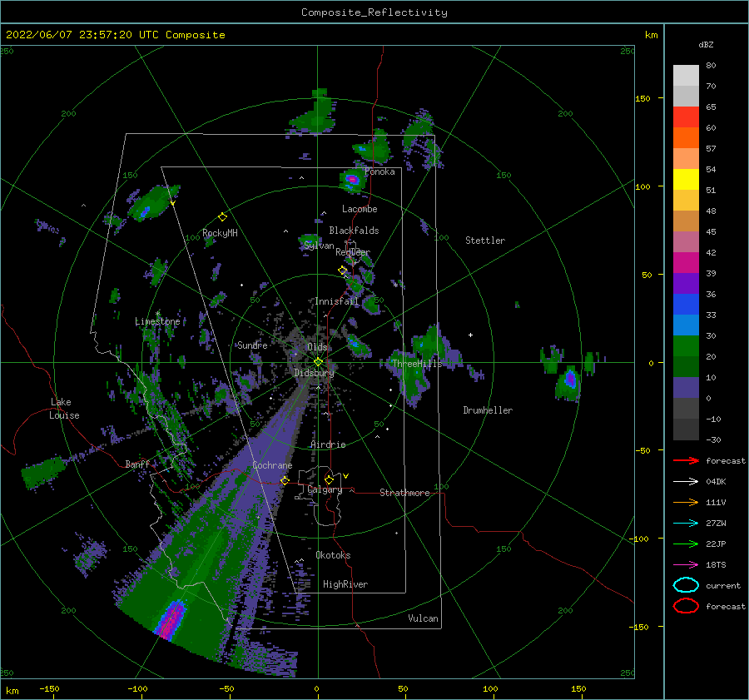Click the Airdrie label
This screenshot has height=700, width=749.
(x=328, y=444)
